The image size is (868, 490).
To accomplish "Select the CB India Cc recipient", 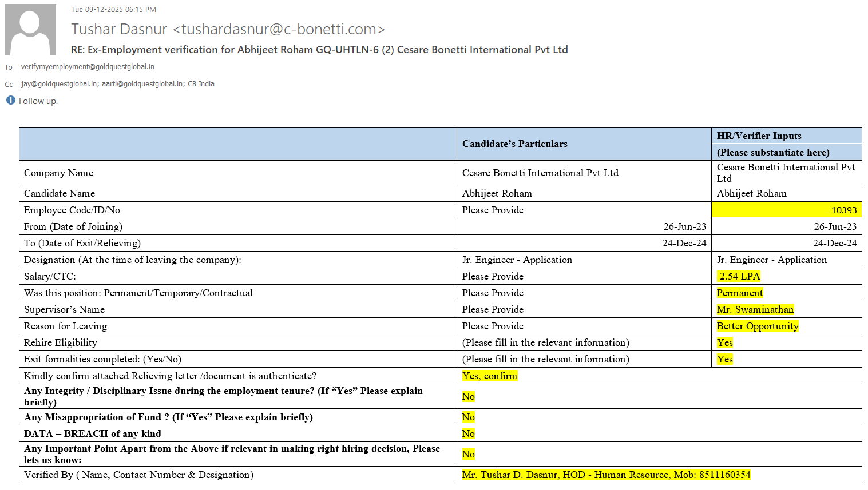I will click(201, 84).
